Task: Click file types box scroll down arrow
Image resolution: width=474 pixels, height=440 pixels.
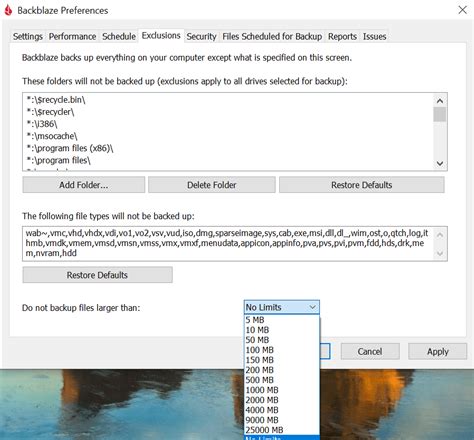Action: 440,253
